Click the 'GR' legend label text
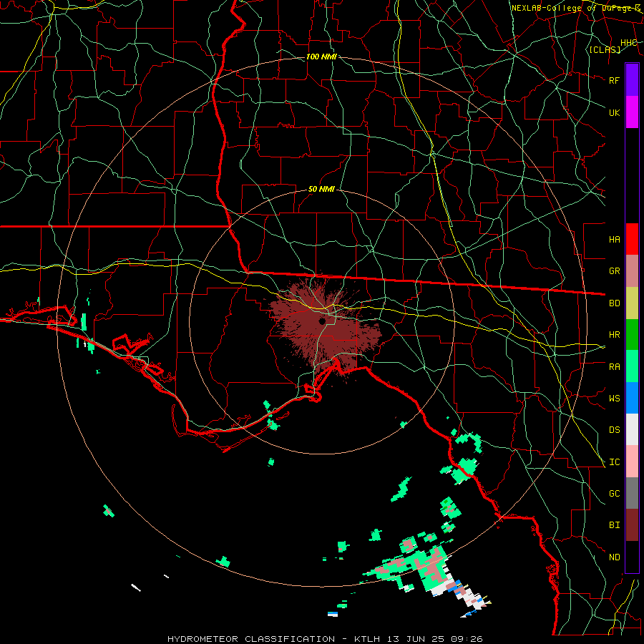The width and height of the screenshot is (644, 644). pyautogui.click(x=614, y=271)
